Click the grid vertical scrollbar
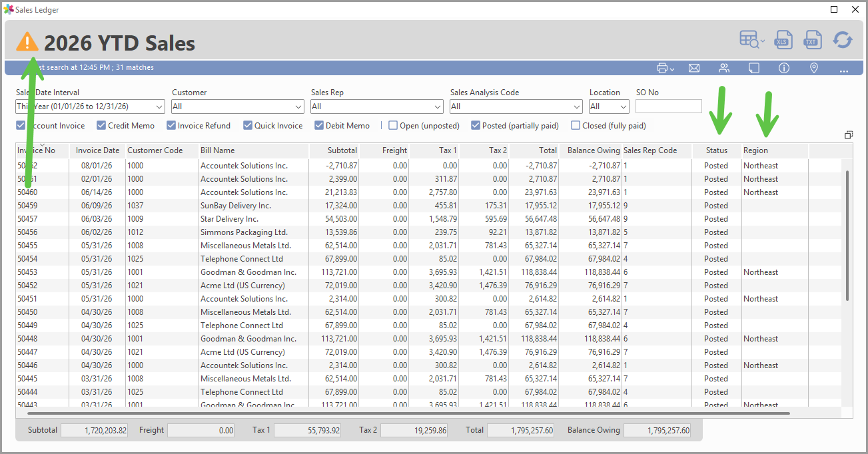Viewport: 868px width, 454px height. click(847, 235)
